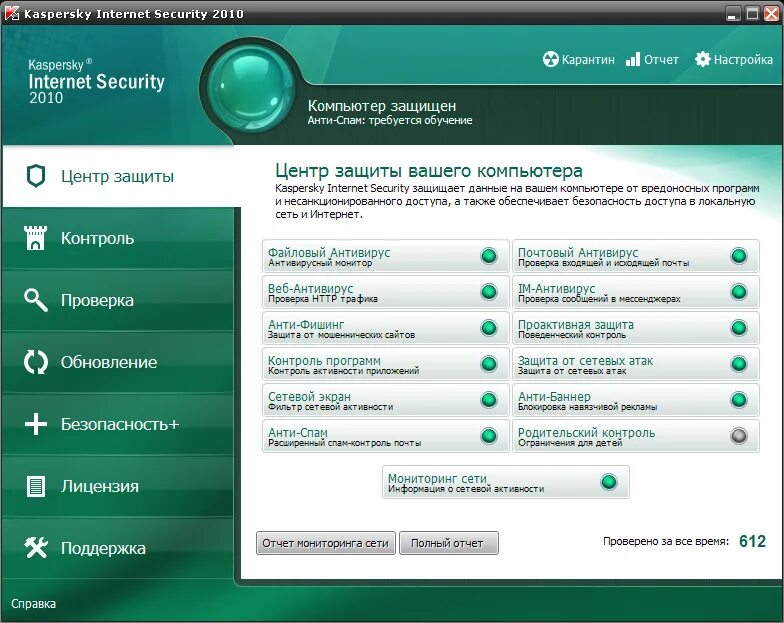Open Настройка settings link

pyautogui.click(x=743, y=60)
